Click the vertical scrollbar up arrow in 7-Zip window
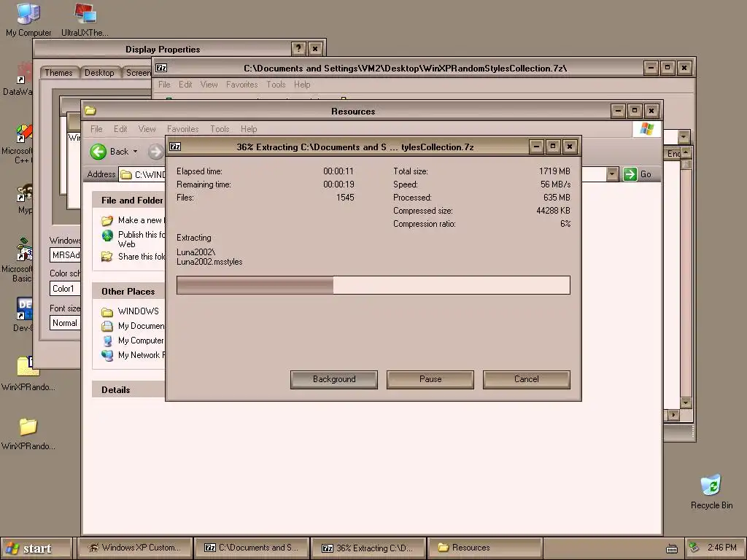The height and width of the screenshot is (560, 747). click(686, 153)
